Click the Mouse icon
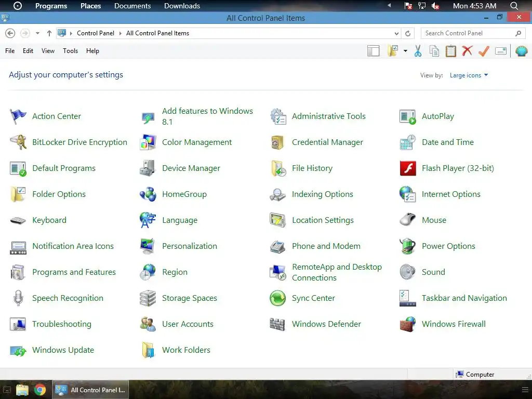The width and height of the screenshot is (532, 399). click(x=408, y=220)
